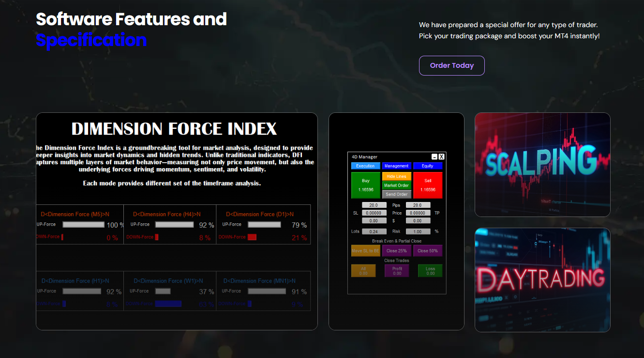Click the Risk percent input field

(418, 232)
